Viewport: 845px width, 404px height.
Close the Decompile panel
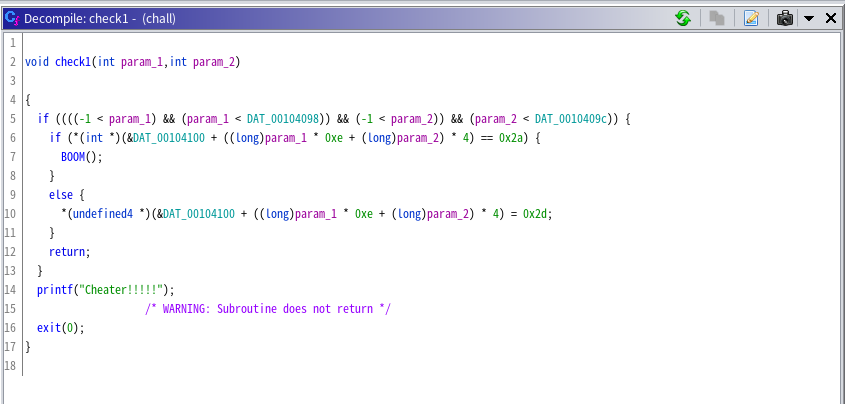click(831, 19)
